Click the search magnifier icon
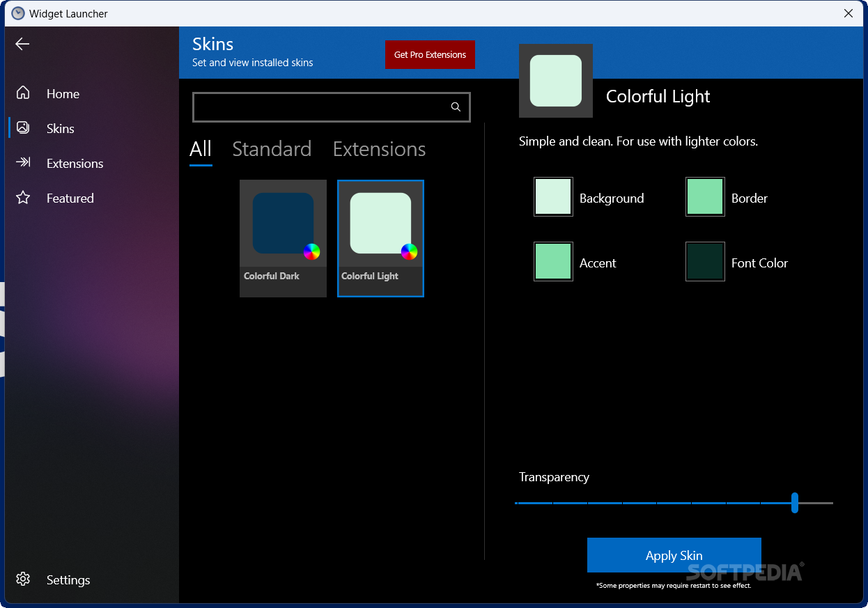Screen dimensions: 868x608 (x=456, y=107)
